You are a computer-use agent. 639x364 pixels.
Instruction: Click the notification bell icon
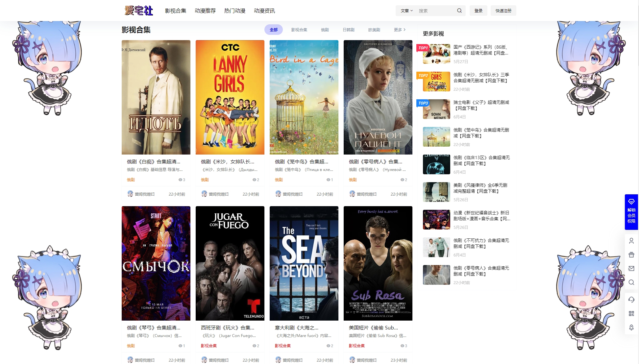(631, 327)
